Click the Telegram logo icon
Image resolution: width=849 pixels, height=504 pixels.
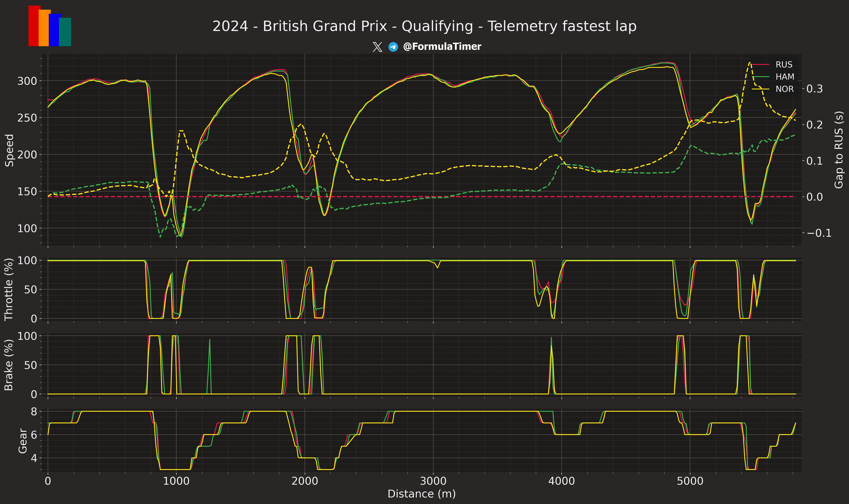393,47
